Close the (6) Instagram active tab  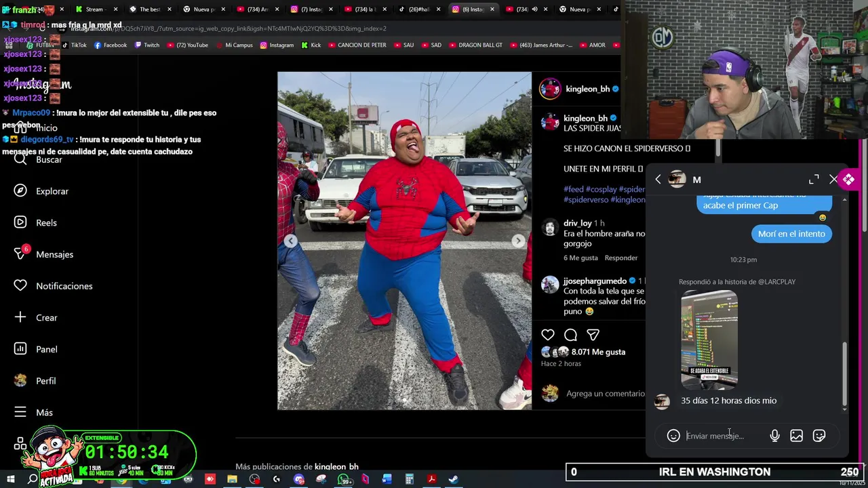click(492, 9)
